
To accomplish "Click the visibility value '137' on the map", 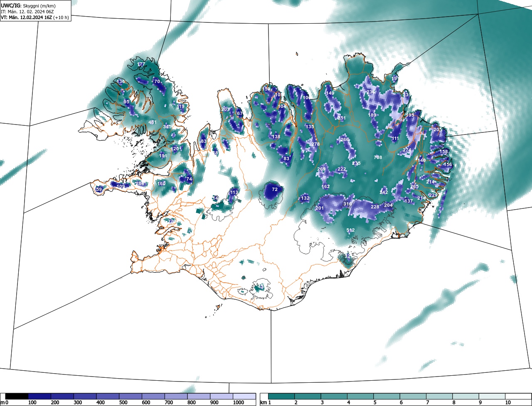I will (x=409, y=201).
